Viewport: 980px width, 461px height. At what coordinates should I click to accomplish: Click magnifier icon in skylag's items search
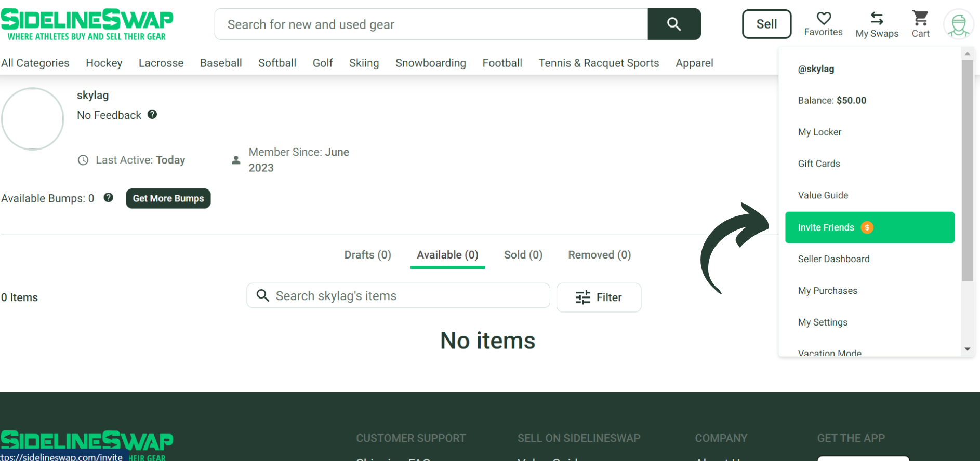click(x=263, y=295)
